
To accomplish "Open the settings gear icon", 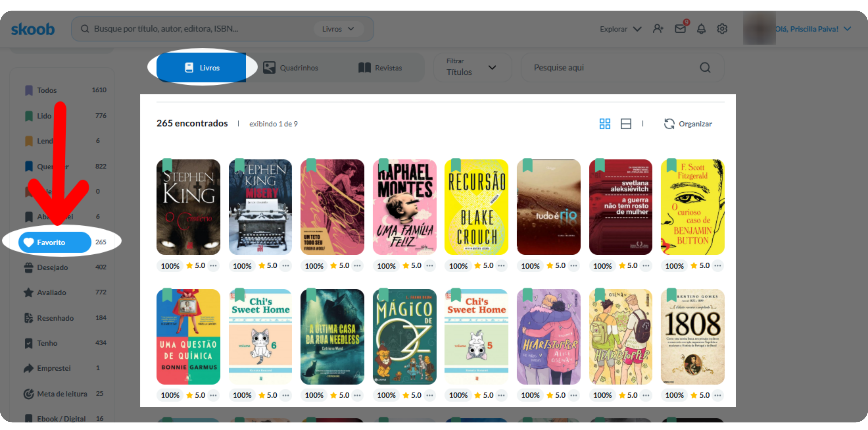I will pyautogui.click(x=722, y=29).
